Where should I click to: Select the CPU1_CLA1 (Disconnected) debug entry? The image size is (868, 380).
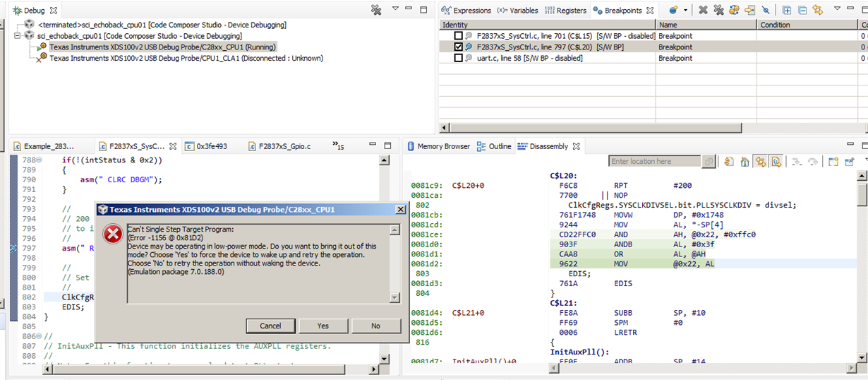[x=186, y=58]
